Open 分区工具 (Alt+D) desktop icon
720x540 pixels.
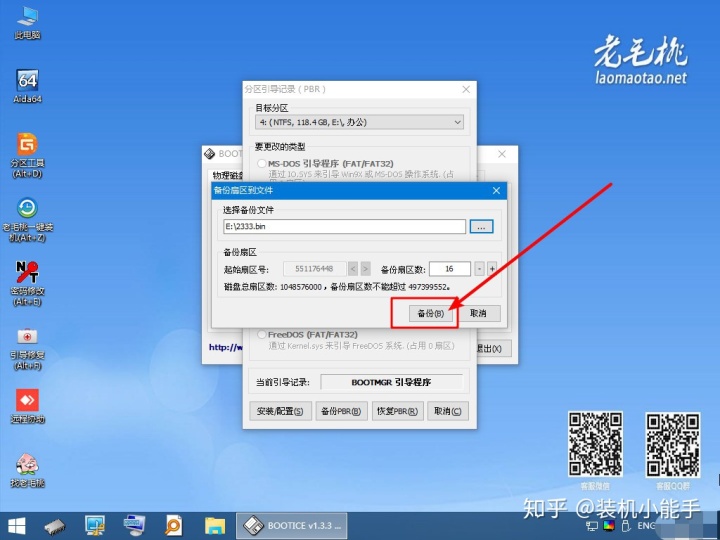[x=27, y=155]
